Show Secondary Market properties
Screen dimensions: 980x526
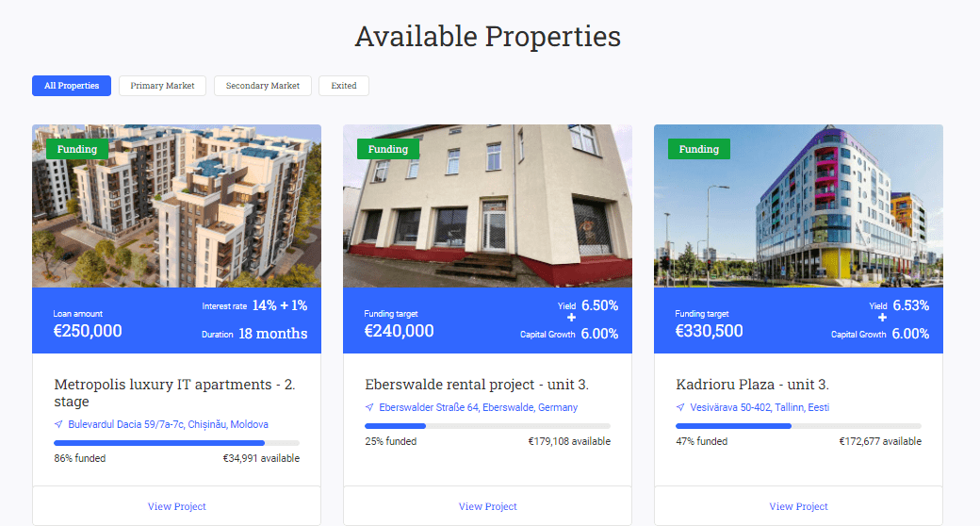tap(263, 86)
